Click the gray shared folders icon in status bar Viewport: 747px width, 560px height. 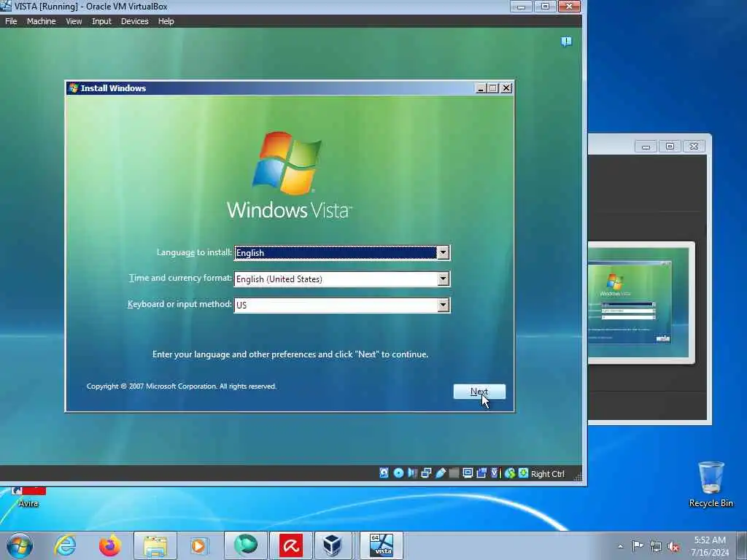454,472
